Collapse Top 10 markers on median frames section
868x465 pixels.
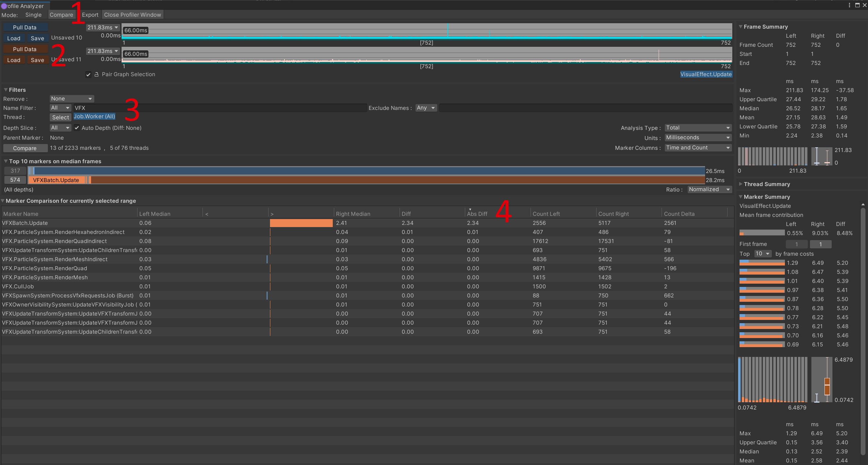tap(6, 161)
